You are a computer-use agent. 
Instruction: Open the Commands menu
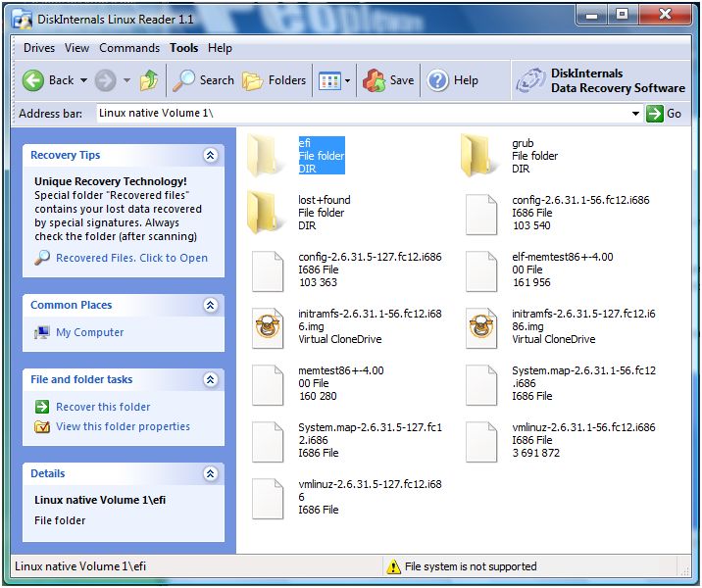click(x=129, y=48)
